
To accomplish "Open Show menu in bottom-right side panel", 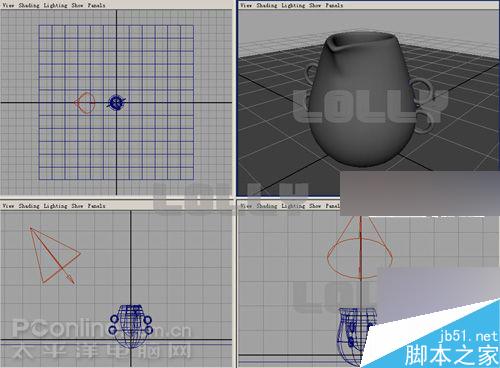I will (315, 206).
